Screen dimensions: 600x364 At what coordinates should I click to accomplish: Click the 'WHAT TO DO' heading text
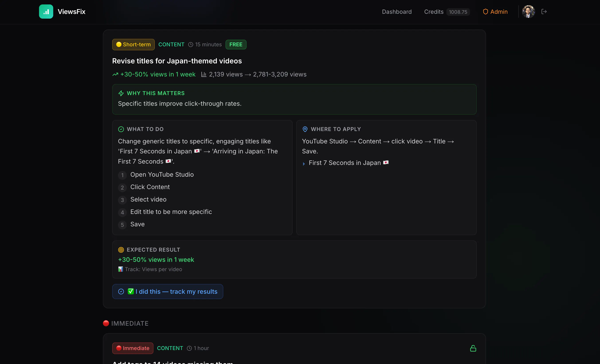click(x=145, y=129)
